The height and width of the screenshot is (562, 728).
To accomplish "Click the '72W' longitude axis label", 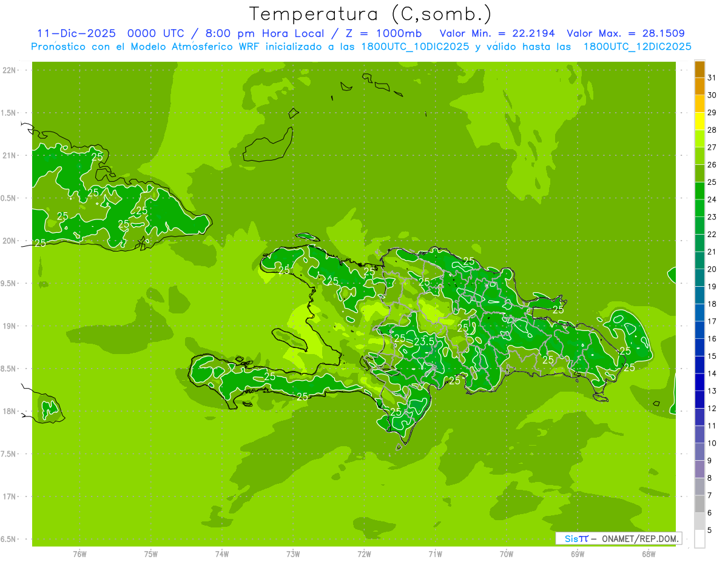I will click(364, 554).
